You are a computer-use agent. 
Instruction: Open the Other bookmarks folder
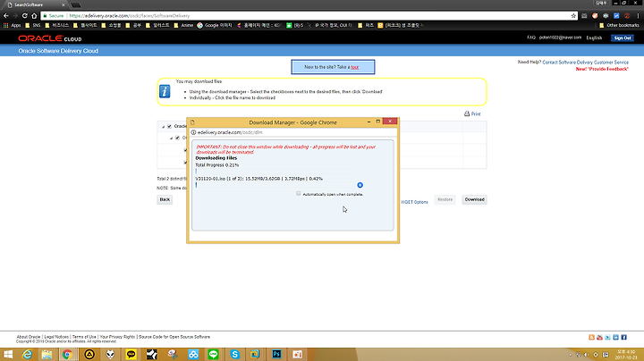pos(619,25)
